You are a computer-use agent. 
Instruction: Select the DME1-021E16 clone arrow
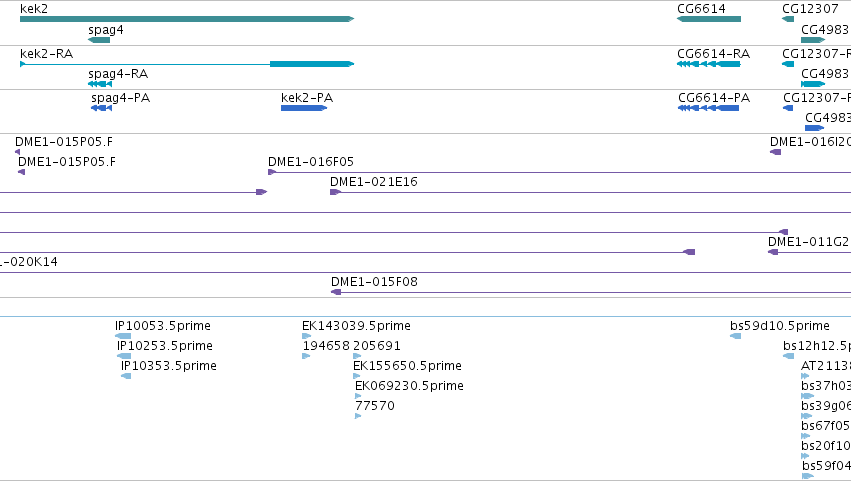pos(335,192)
